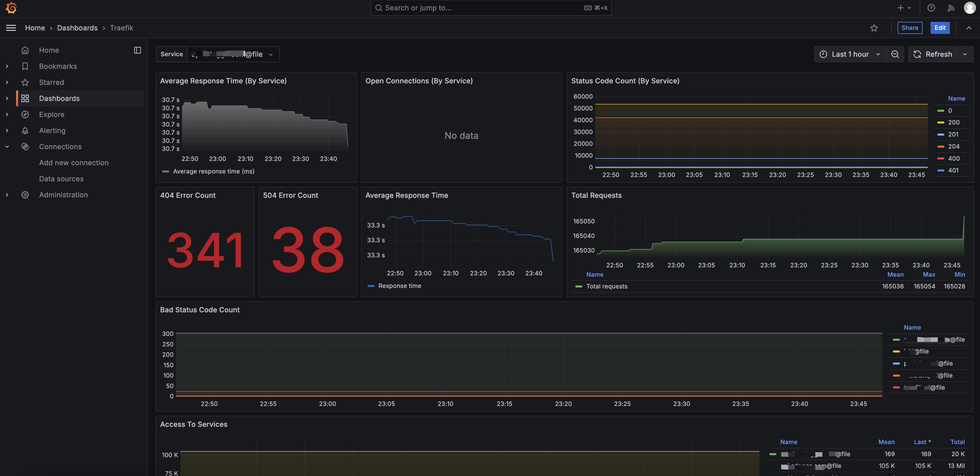Select the Dashboards grid icon in sidebar

click(25, 98)
